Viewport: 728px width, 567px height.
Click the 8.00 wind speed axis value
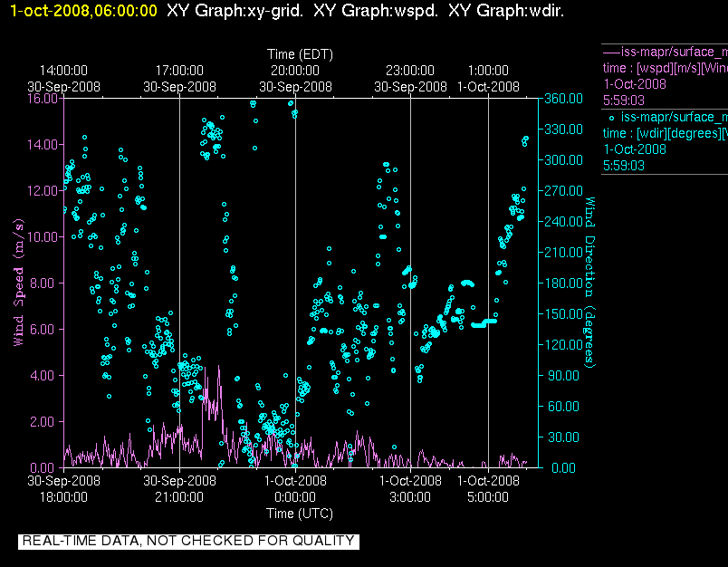click(44, 283)
